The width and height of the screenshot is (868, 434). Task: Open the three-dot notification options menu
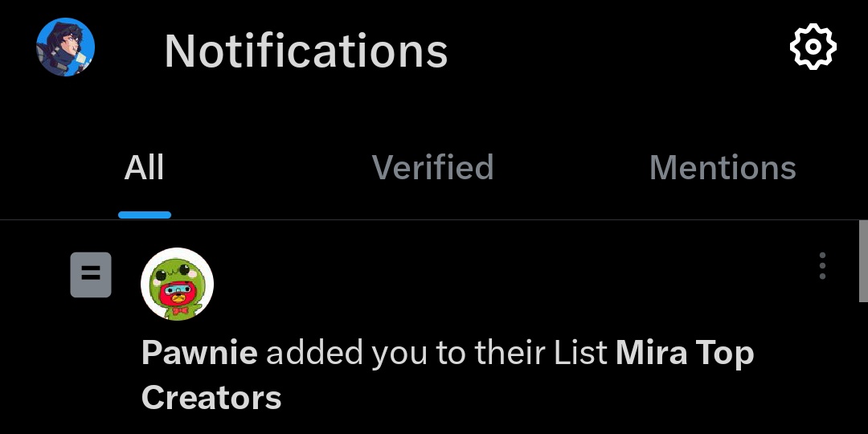point(822,266)
